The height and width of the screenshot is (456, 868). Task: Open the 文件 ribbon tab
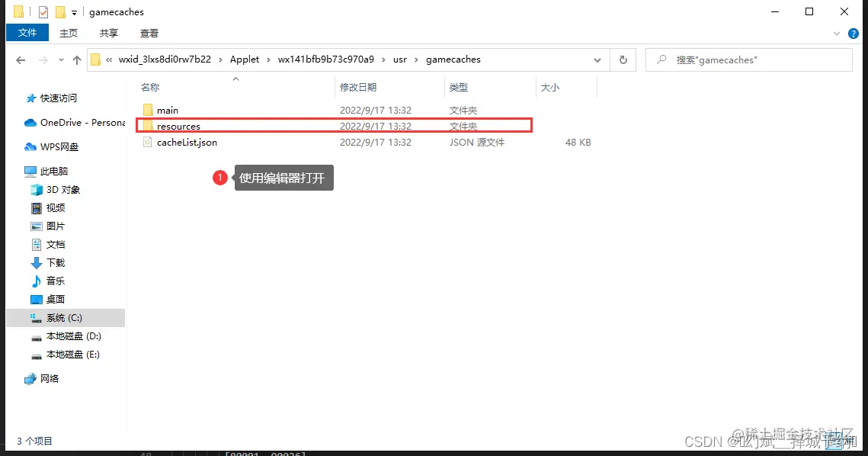point(27,33)
